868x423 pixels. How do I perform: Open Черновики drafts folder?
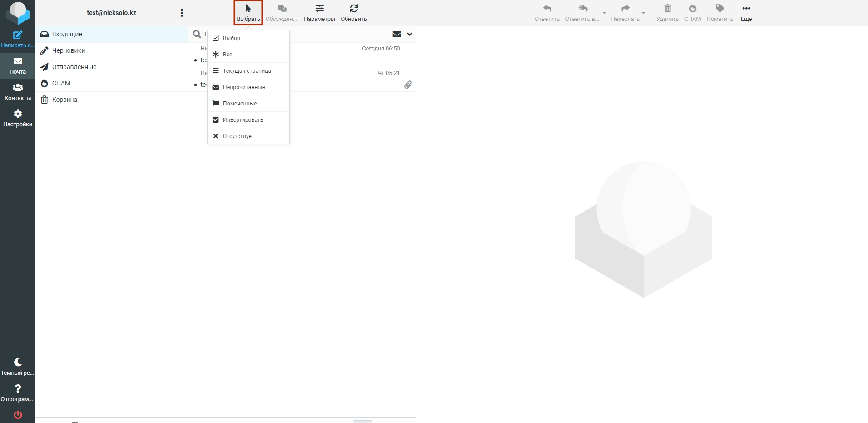pyautogui.click(x=112, y=50)
